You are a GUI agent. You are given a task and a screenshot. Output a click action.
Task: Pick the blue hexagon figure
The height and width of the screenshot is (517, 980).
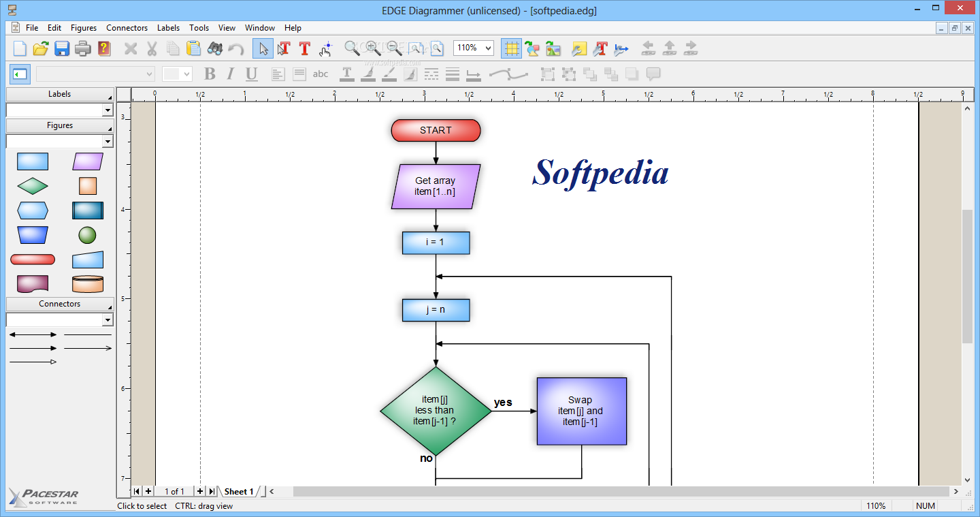pos(33,210)
